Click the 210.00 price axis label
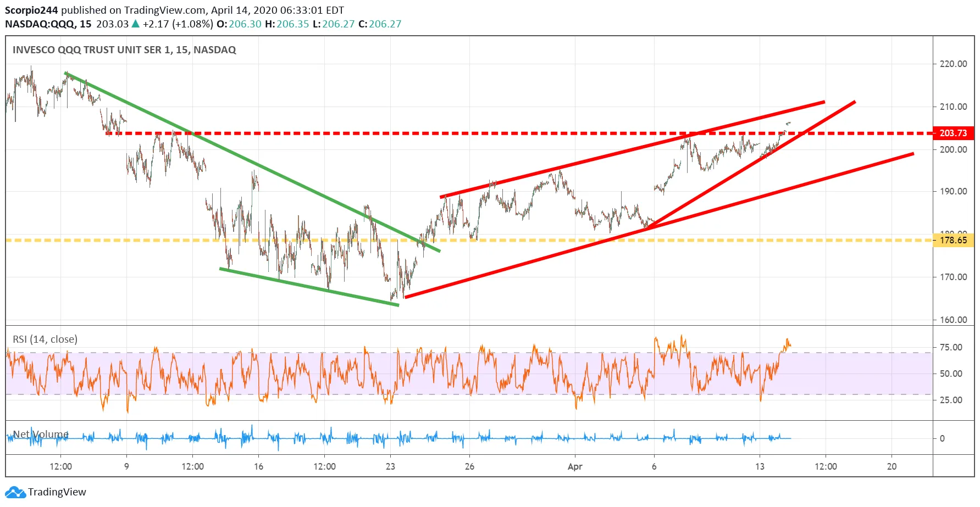Viewport: 980px width, 507px height. tap(954, 107)
